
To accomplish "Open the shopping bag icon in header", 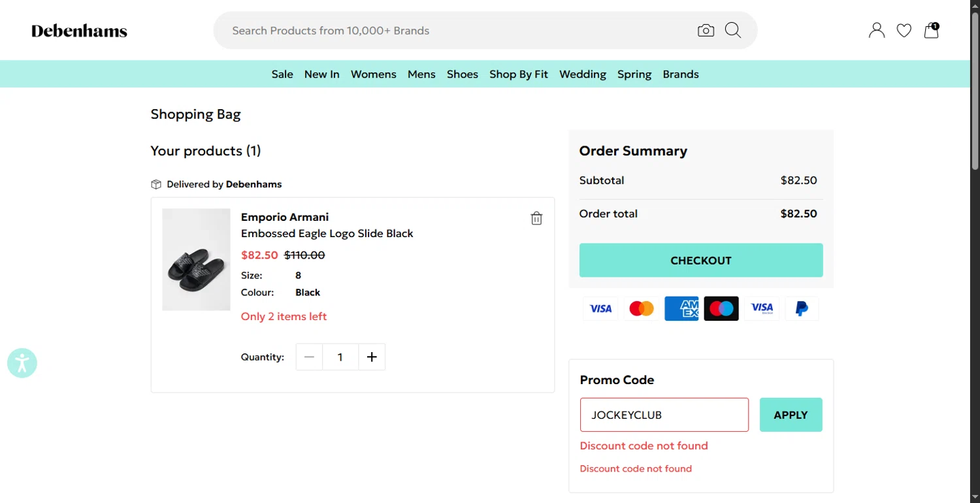I will 932,30.
